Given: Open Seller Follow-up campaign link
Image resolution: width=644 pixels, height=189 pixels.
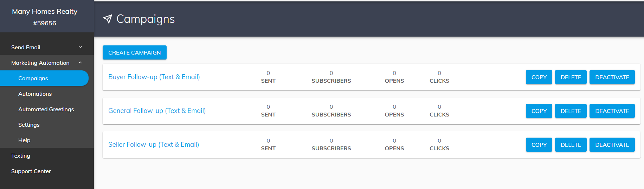Looking at the screenshot, I should pos(154,144).
